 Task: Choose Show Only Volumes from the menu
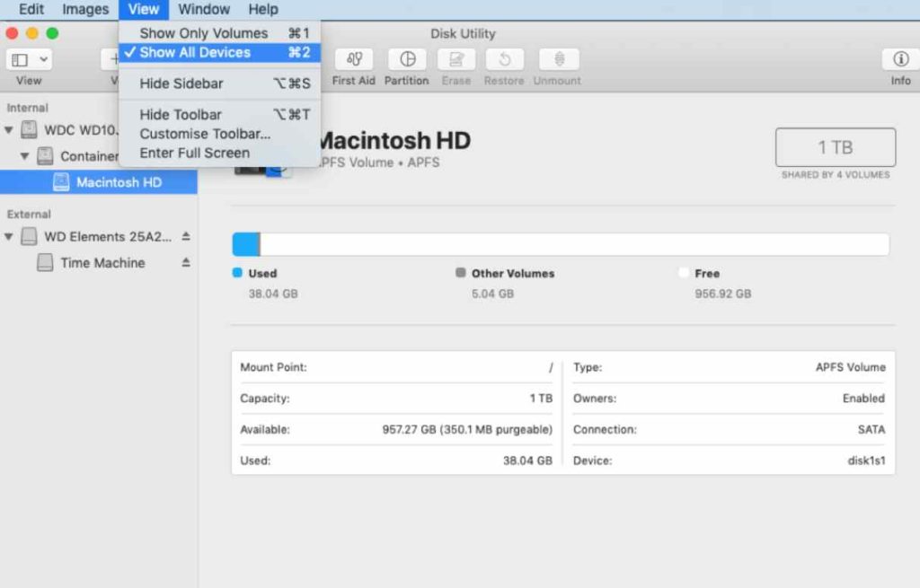(x=219, y=33)
